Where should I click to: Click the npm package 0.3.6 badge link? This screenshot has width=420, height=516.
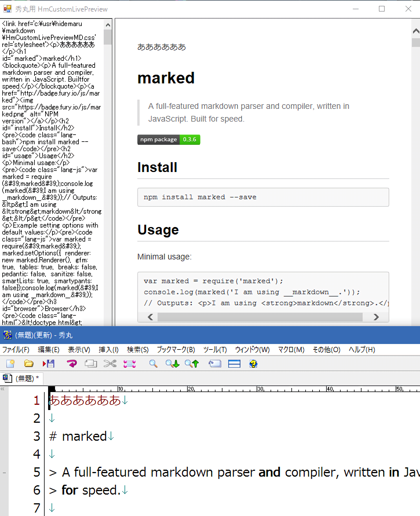point(169,140)
